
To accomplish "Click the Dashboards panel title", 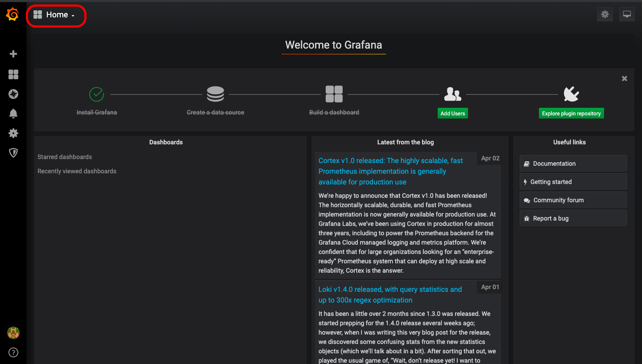I will (166, 142).
